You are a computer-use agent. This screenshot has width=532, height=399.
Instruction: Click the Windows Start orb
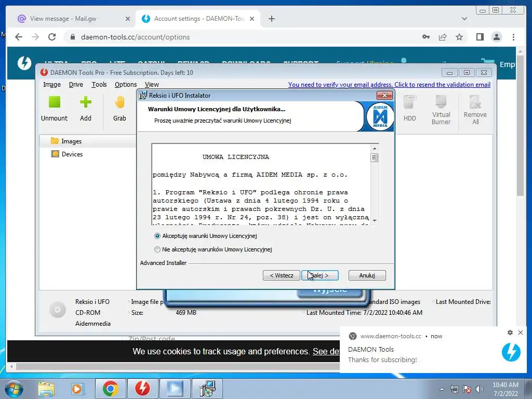click(x=14, y=389)
